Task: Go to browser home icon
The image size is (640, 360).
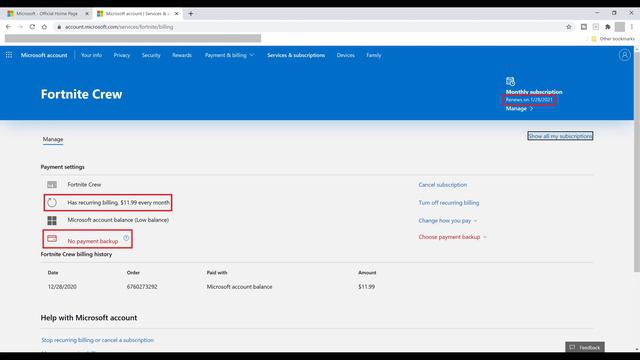Action: pyautogui.click(x=44, y=27)
